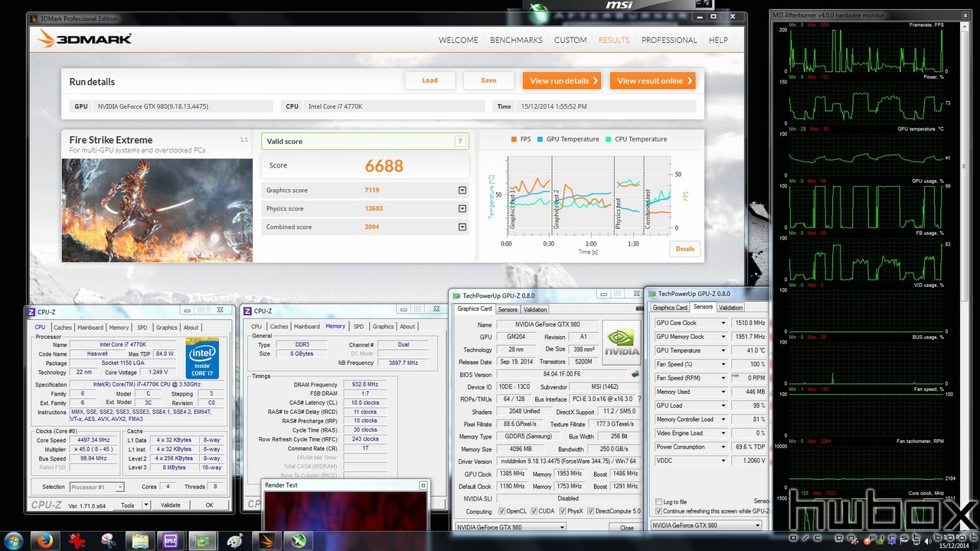The height and width of the screenshot is (551, 980).
Task: Open the Windows Start menu
Action: [x=14, y=541]
